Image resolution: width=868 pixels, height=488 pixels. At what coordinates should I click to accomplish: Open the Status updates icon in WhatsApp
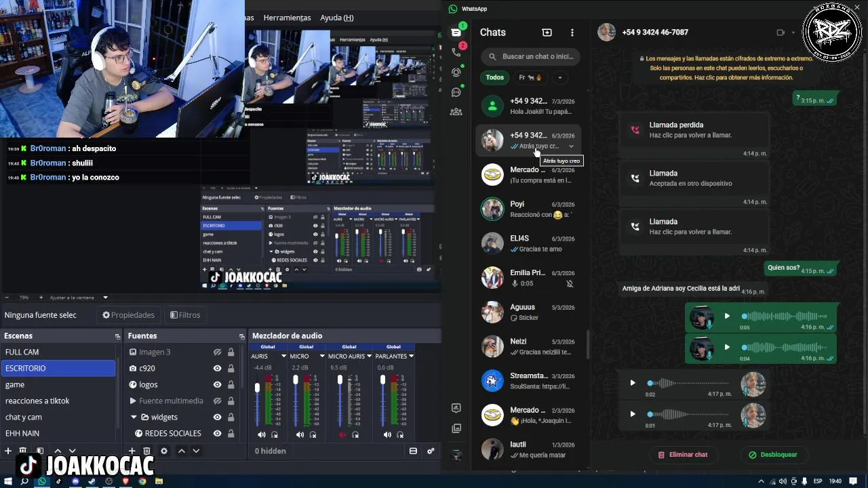456,72
